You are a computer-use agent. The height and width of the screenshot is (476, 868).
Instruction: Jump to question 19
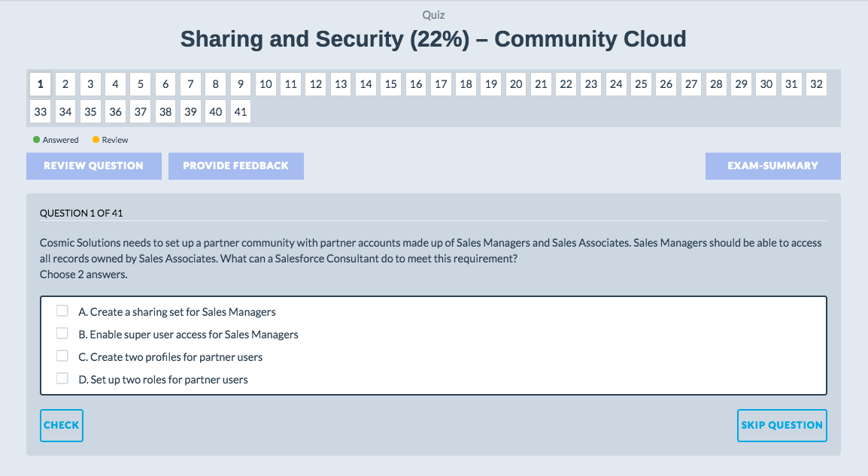point(491,84)
